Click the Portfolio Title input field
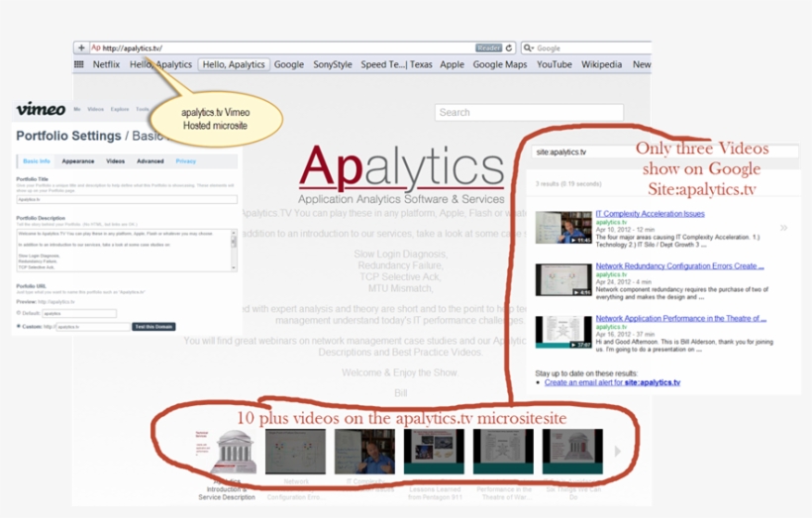Image resolution: width=812 pixels, height=518 pixels. click(x=127, y=199)
